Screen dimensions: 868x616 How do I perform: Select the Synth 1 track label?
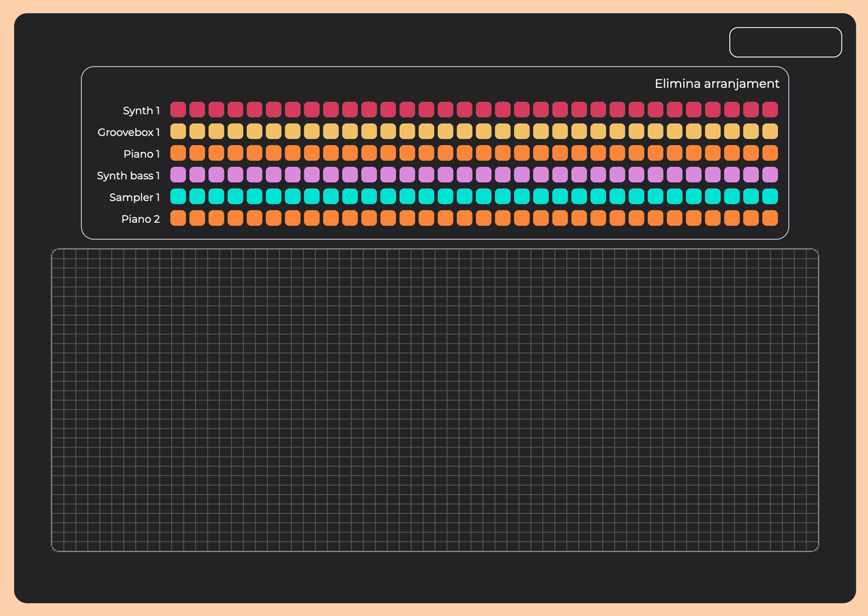pos(141,110)
